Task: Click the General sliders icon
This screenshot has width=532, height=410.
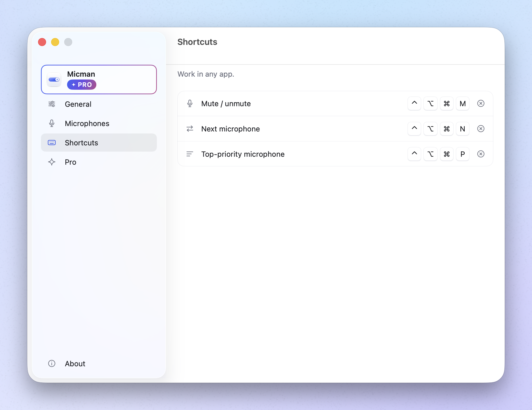Action: coord(52,104)
